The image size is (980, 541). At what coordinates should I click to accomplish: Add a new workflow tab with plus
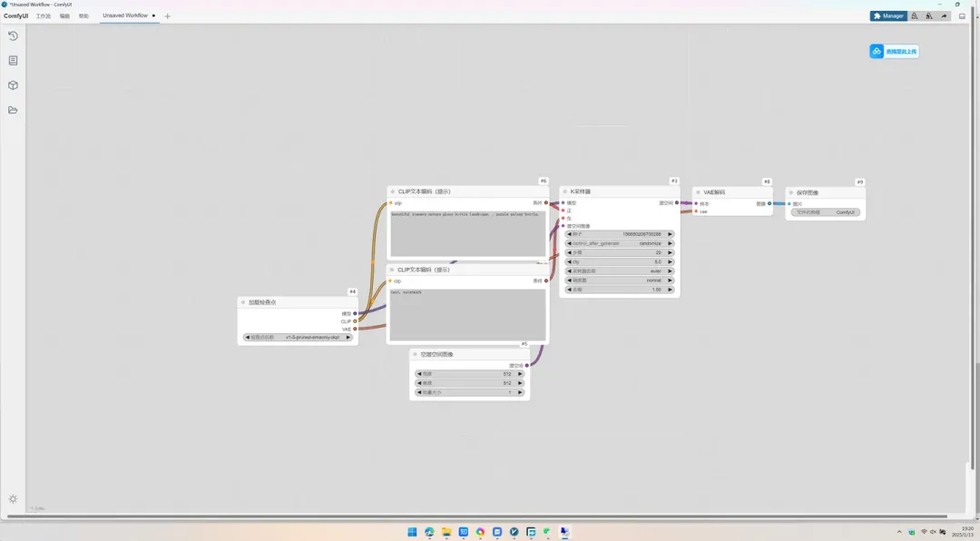click(167, 16)
